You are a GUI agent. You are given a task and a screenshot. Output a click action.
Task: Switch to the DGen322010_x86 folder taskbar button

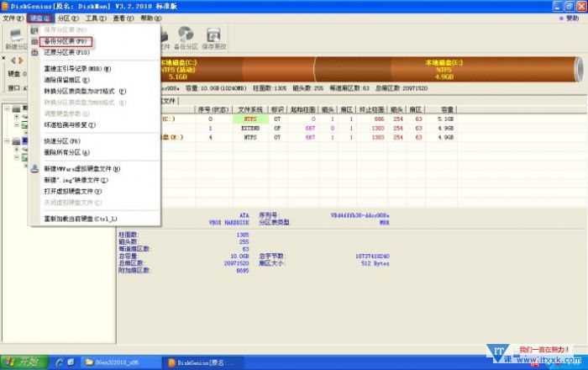[122, 362]
